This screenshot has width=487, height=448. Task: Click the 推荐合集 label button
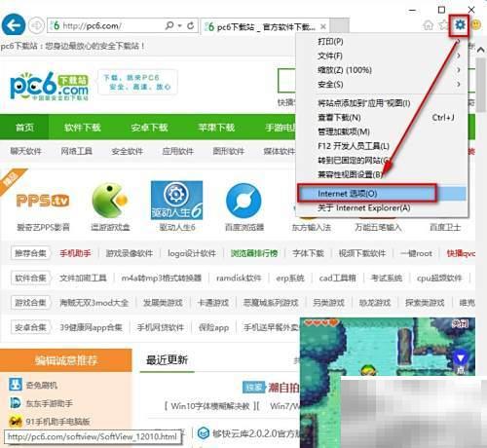pyautogui.click(x=30, y=253)
